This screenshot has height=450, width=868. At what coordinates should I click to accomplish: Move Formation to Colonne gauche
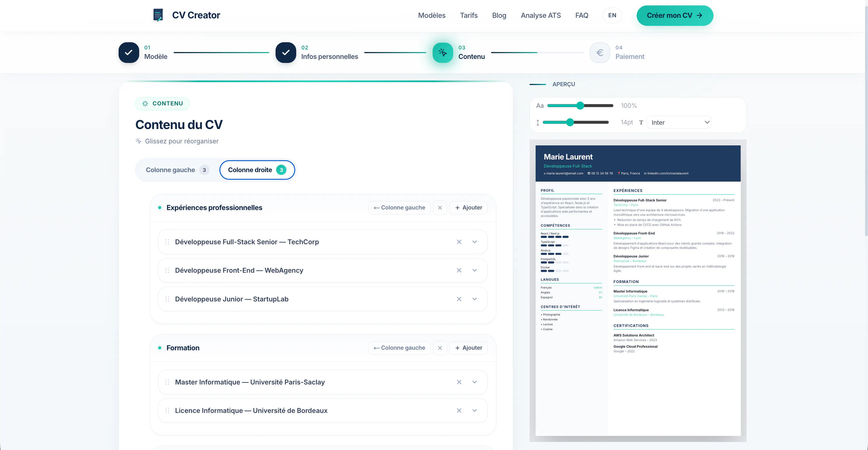pyautogui.click(x=399, y=348)
